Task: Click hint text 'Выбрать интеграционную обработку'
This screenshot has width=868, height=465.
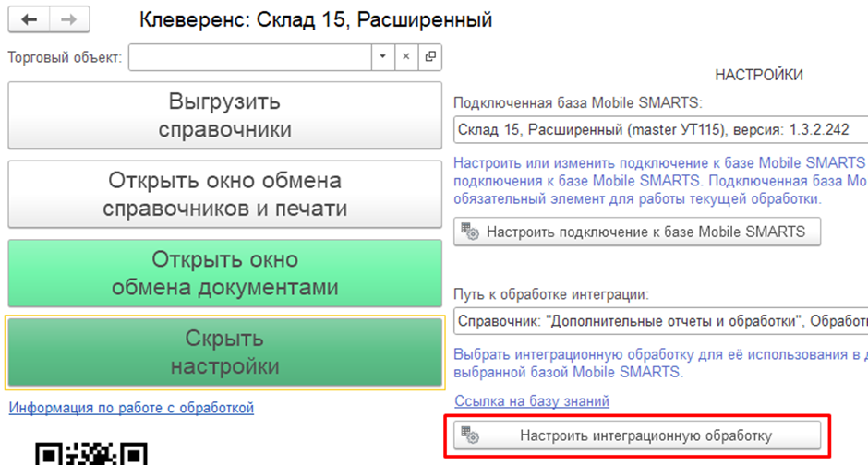Action: [x=573, y=354]
